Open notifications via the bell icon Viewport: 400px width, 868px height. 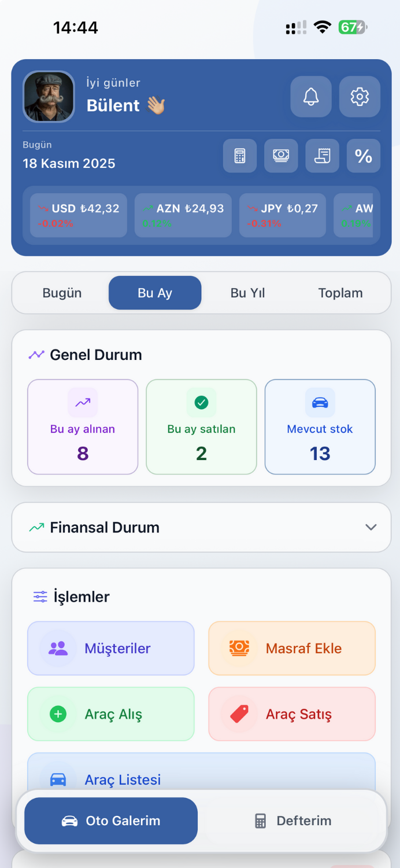(311, 97)
